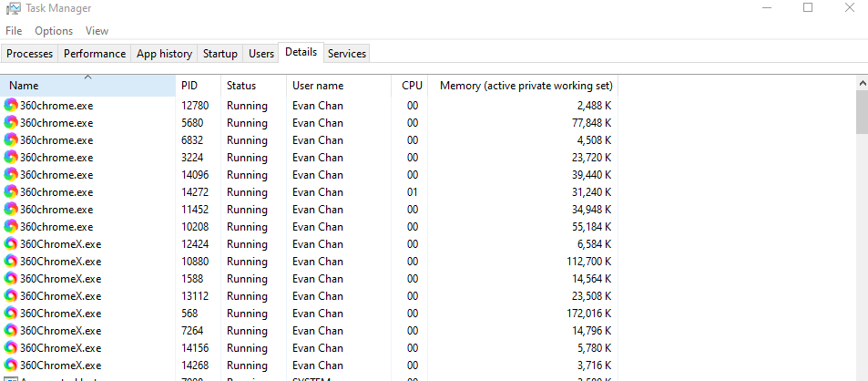This screenshot has height=381, width=868.
Task: Select 360chrome.exe name text, PID 12780 row
Action: click(56, 105)
